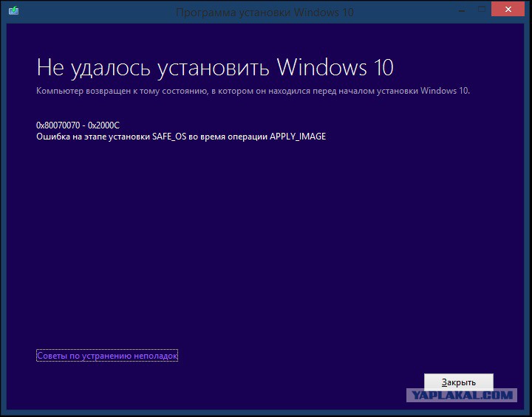This screenshot has width=532, height=417.
Task: Click the SAFE_OS APPLY_IMAGE error description line
Action: click(181, 137)
